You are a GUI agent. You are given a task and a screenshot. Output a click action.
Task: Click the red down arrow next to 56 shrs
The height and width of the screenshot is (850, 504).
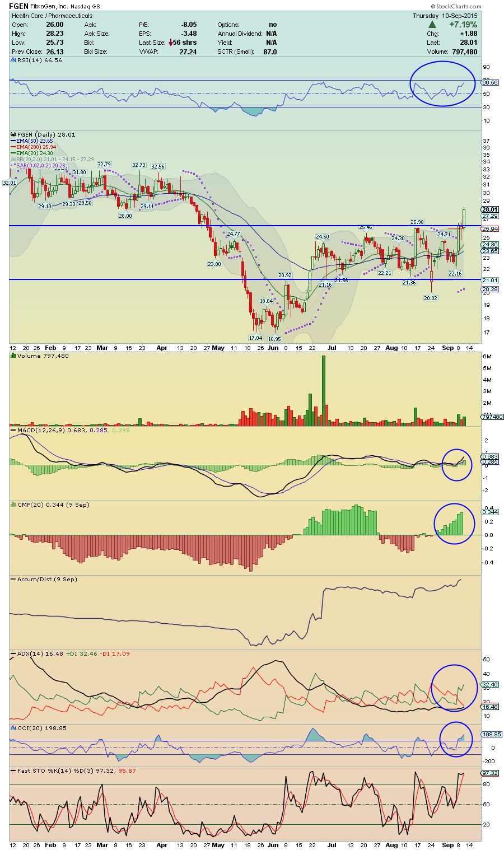pyautogui.click(x=171, y=43)
